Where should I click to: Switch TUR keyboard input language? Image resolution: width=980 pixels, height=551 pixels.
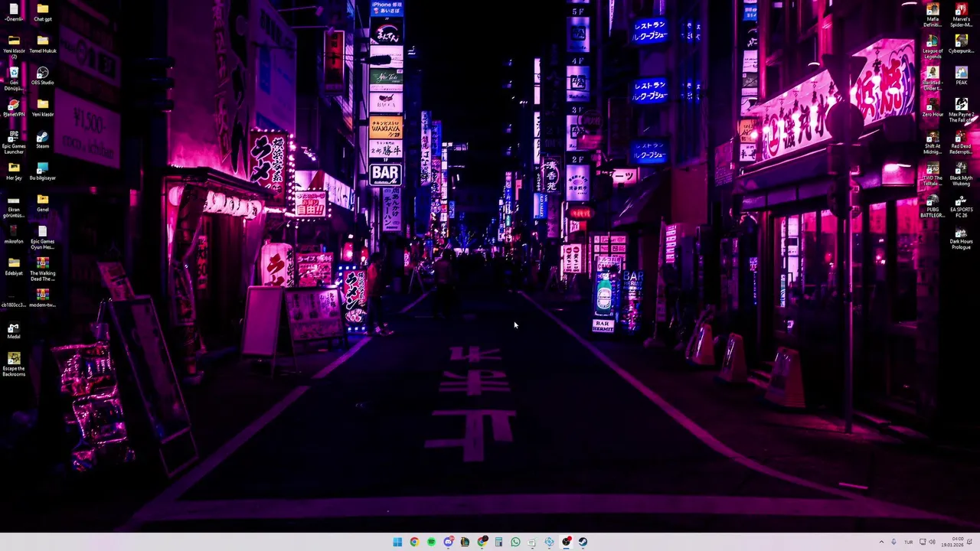point(909,542)
